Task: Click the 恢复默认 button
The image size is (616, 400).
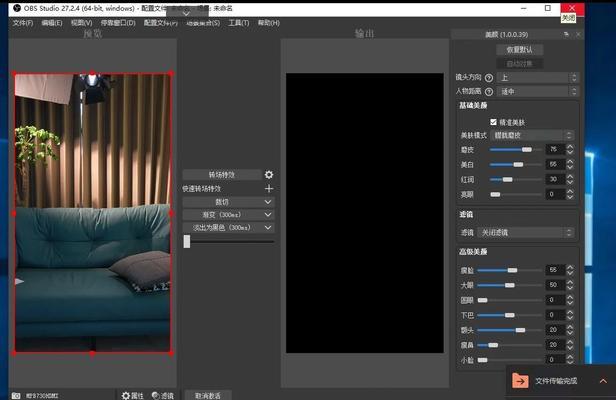Action: (x=519, y=50)
